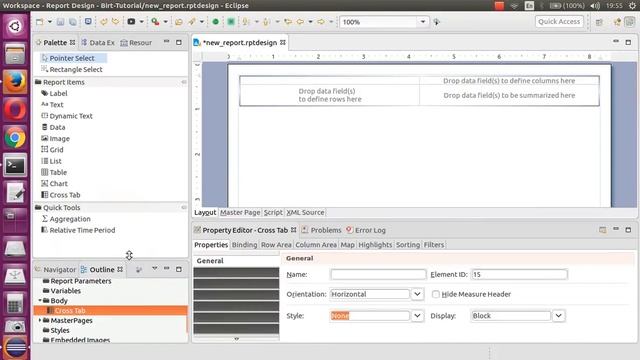Viewport: 640px width, 360px height.
Task: Activate the Rectangle Select tool
Action: point(72,69)
